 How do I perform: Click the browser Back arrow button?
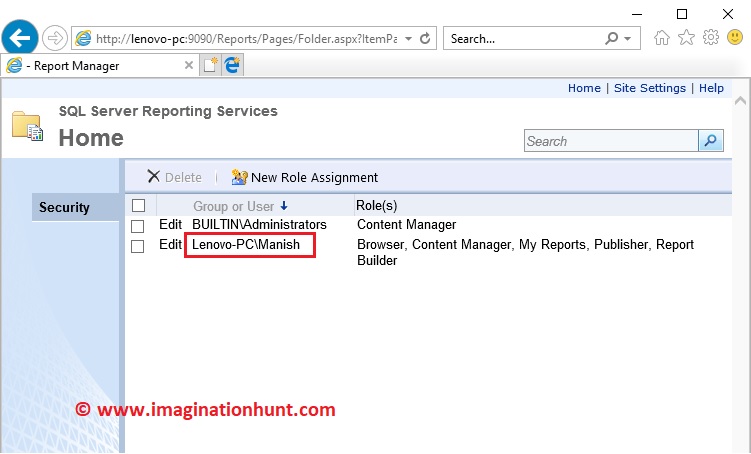pos(20,38)
